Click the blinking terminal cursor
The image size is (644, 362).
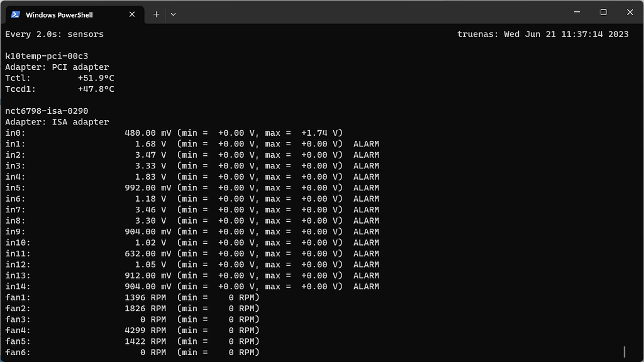623,352
